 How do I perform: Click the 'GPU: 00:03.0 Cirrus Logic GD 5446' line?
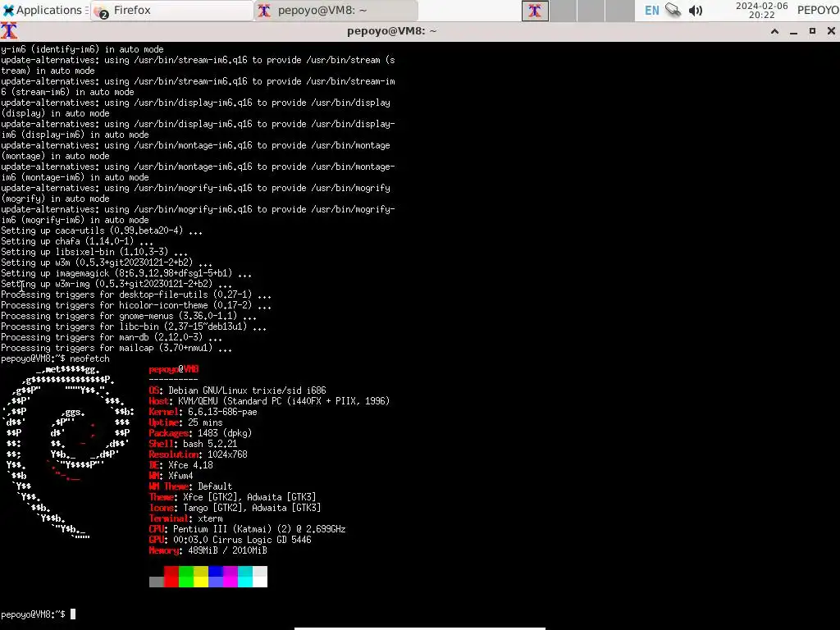coord(230,541)
